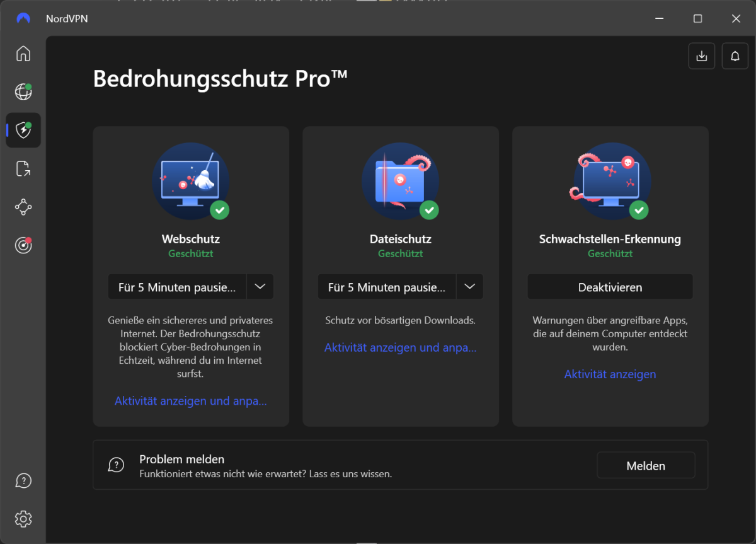Open the help icon in the sidebar

23,480
